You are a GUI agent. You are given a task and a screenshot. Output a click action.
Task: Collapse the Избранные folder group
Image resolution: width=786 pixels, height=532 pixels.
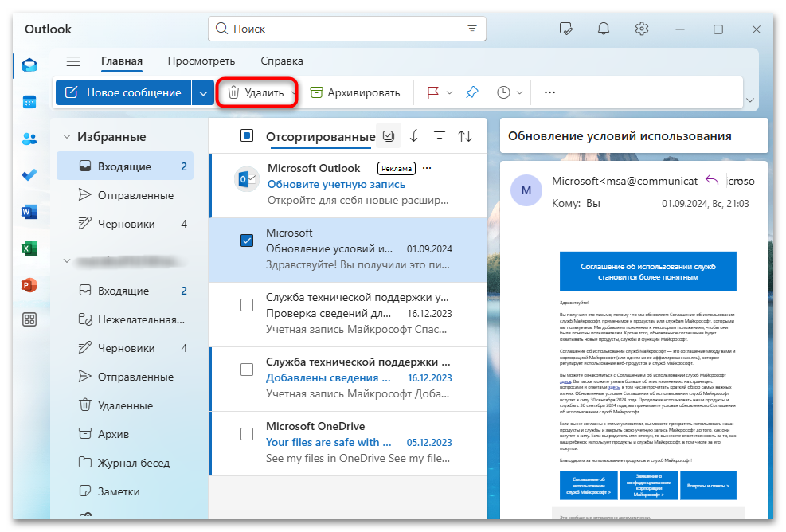point(67,136)
